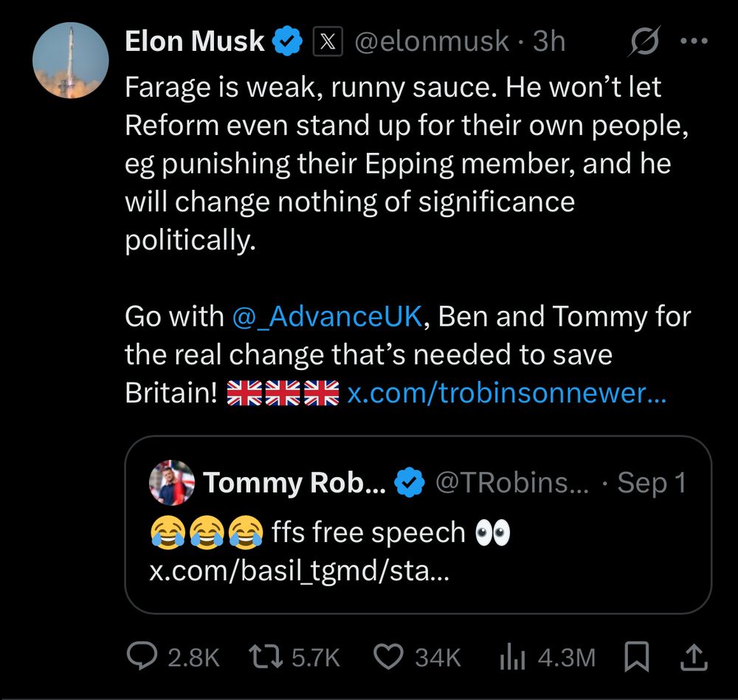Click the Grok slashed-circle icon
Viewport: 738px width, 700px height.
pyautogui.click(x=644, y=44)
